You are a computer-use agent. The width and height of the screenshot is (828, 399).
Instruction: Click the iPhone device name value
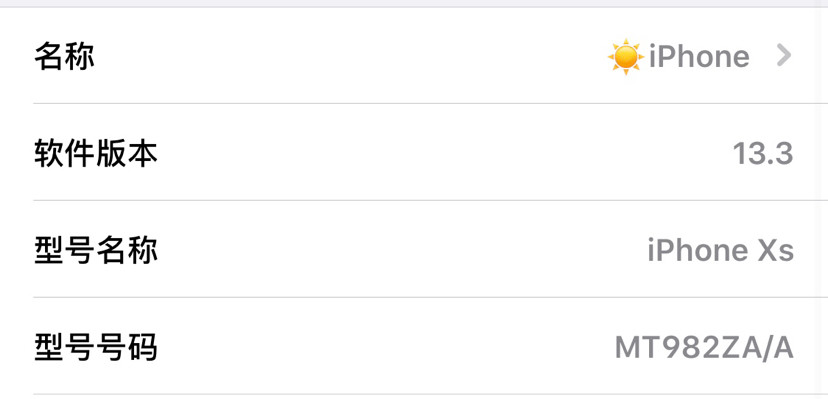(x=699, y=56)
